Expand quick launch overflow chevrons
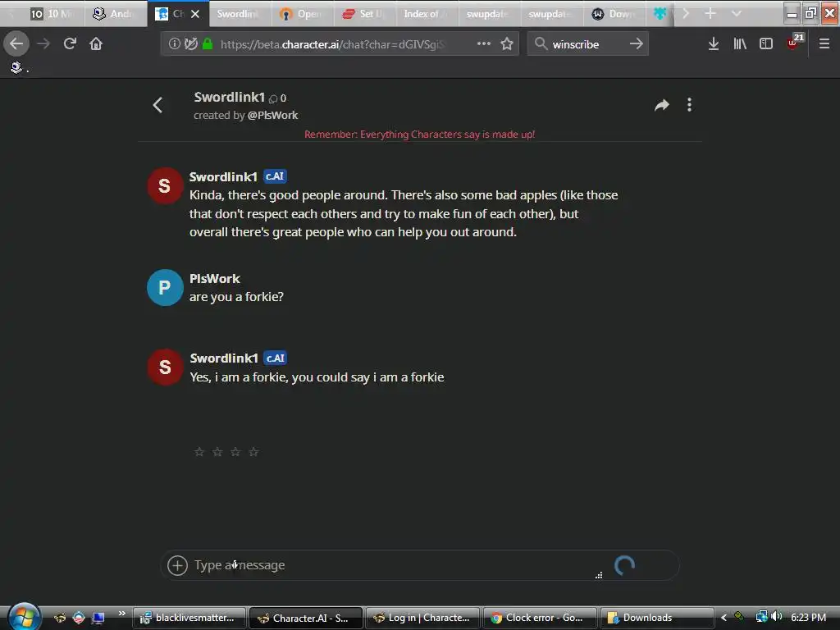840x630 pixels. coord(121,614)
